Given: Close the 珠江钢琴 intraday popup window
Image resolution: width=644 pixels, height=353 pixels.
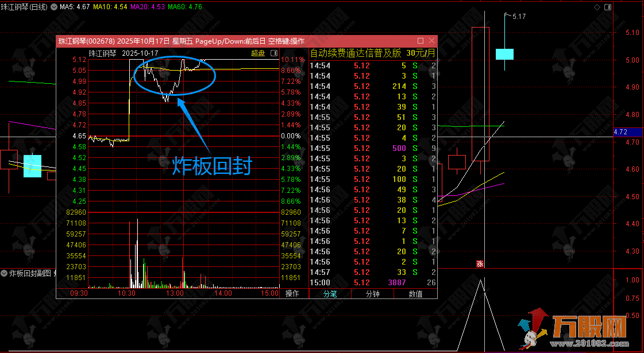Looking at the screenshot, I should tap(431, 41).
